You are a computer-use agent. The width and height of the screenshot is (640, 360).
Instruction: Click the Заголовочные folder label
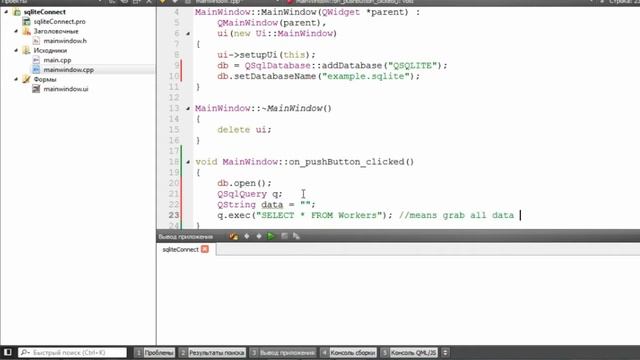[x=56, y=31]
